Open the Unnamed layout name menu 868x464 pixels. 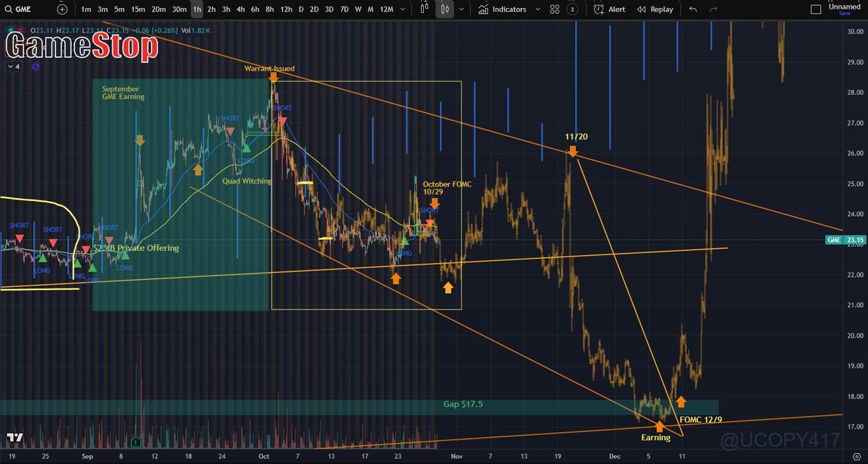click(844, 6)
